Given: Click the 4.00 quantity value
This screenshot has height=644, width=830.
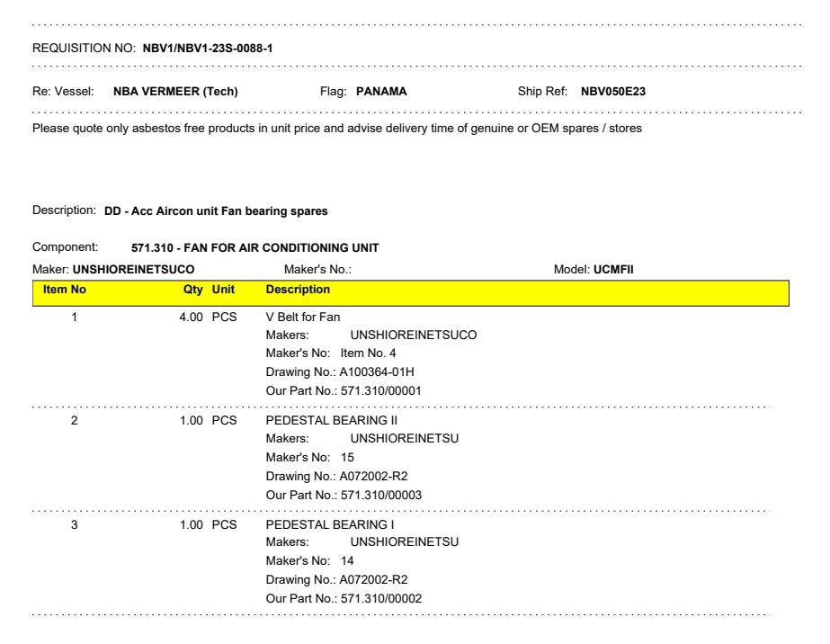Looking at the screenshot, I should tap(193, 318).
